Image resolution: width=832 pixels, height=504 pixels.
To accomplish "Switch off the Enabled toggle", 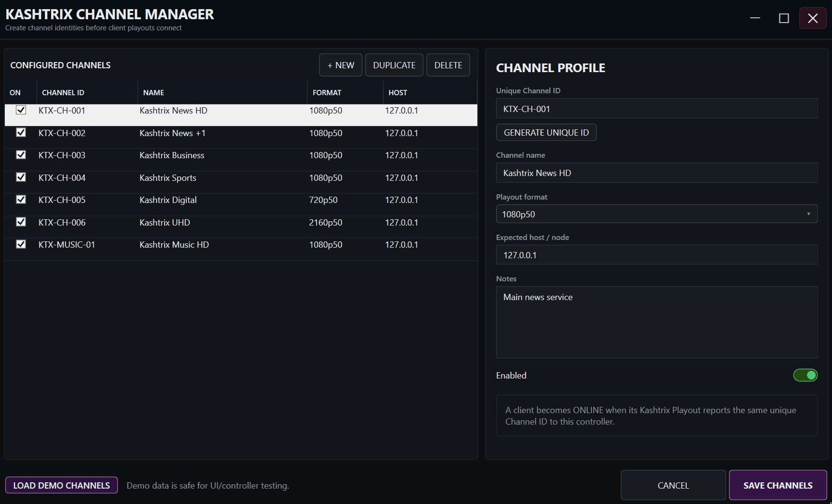I will point(805,375).
